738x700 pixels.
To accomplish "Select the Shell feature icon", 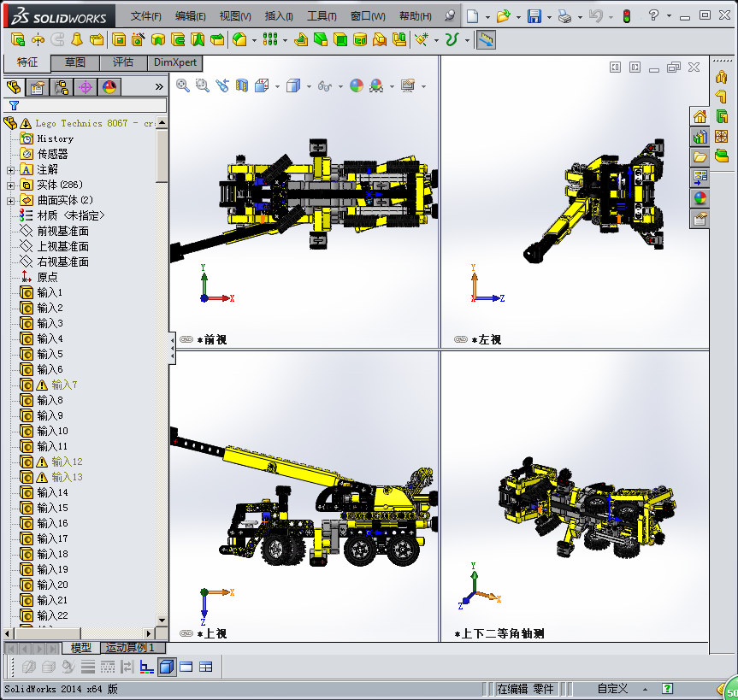I will [x=340, y=40].
